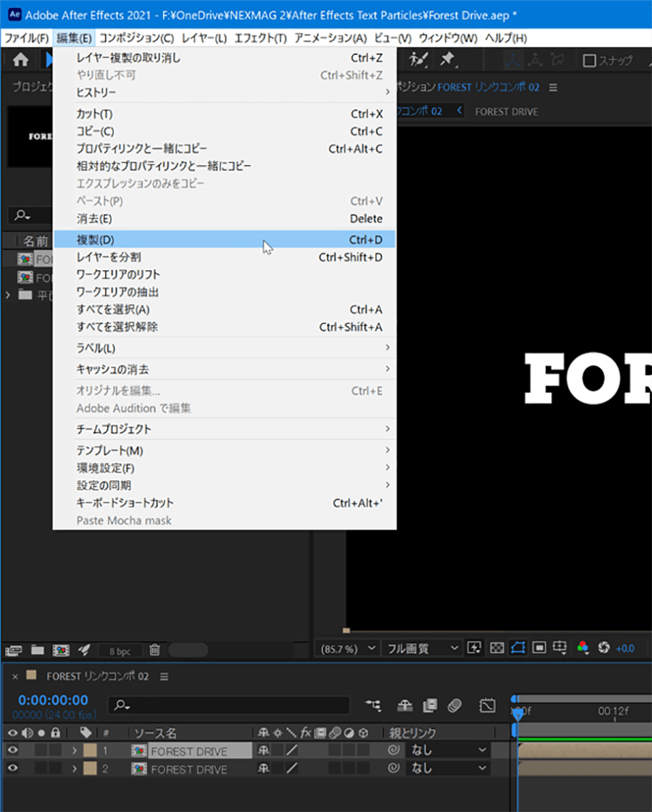The height and width of the screenshot is (812, 652).
Task: Click the label color swatch of layer 1
Action: point(90,750)
